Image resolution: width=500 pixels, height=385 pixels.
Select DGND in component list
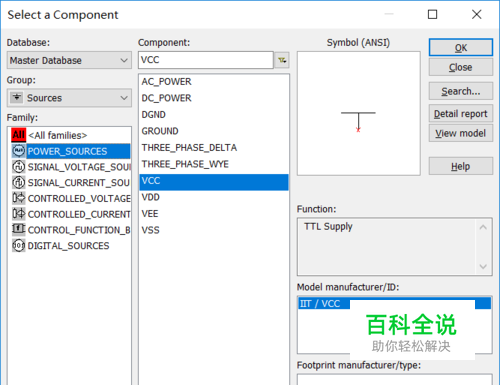214,115
